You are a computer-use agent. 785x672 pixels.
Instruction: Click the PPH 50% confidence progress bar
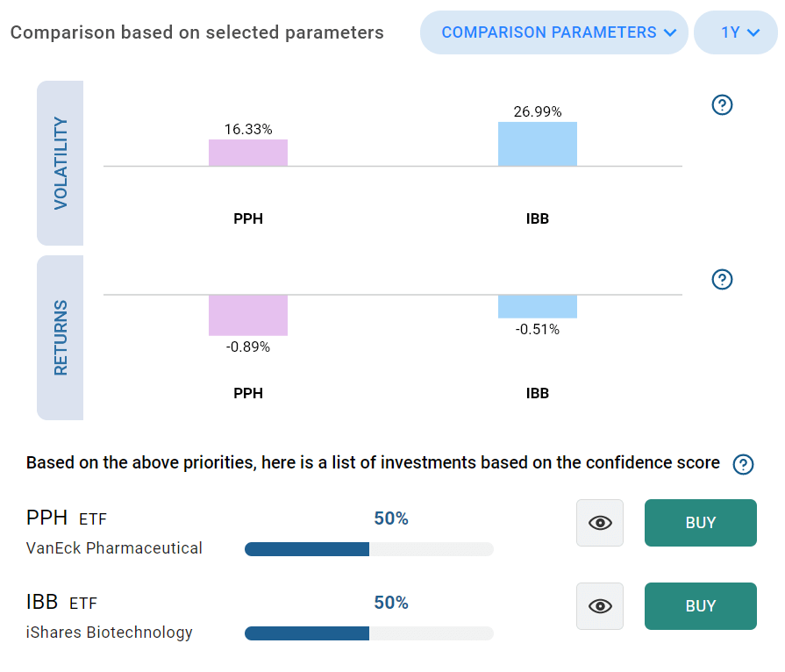coord(369,549)
